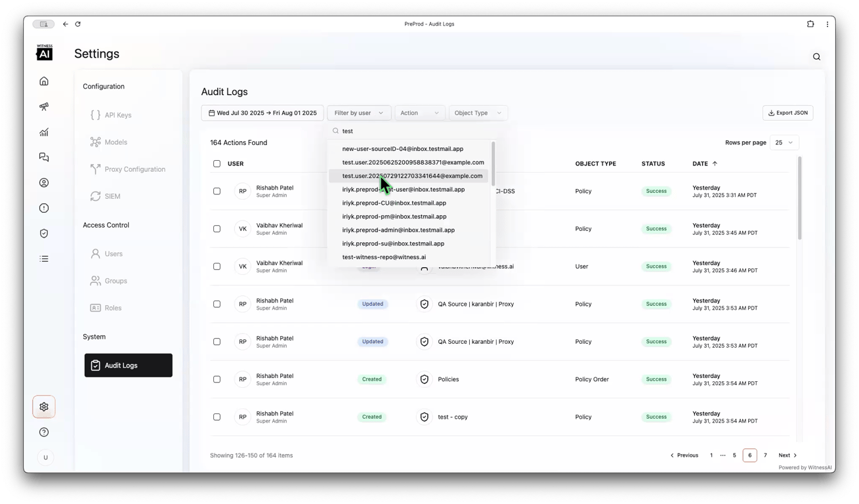Viewport: 859px width, 504px height.
Task: Open the analytics chart icon in sidebar
Action: pos(44,132)
